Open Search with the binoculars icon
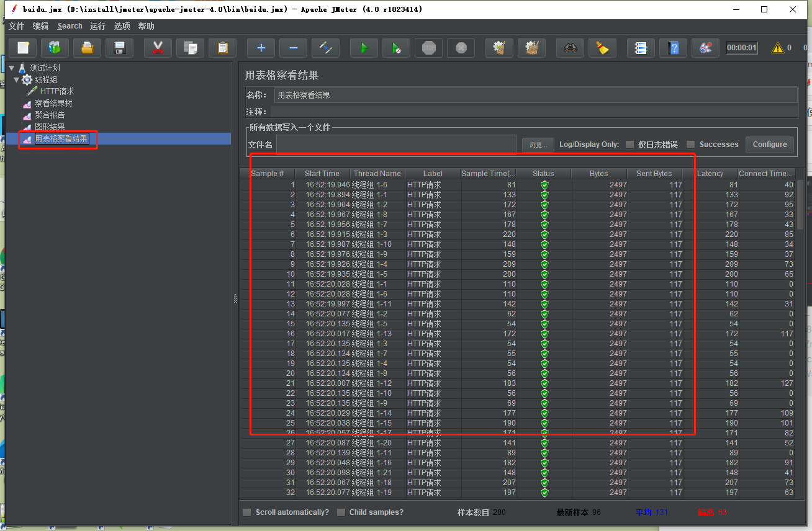The image size is (812, 531). pos(570,48)
